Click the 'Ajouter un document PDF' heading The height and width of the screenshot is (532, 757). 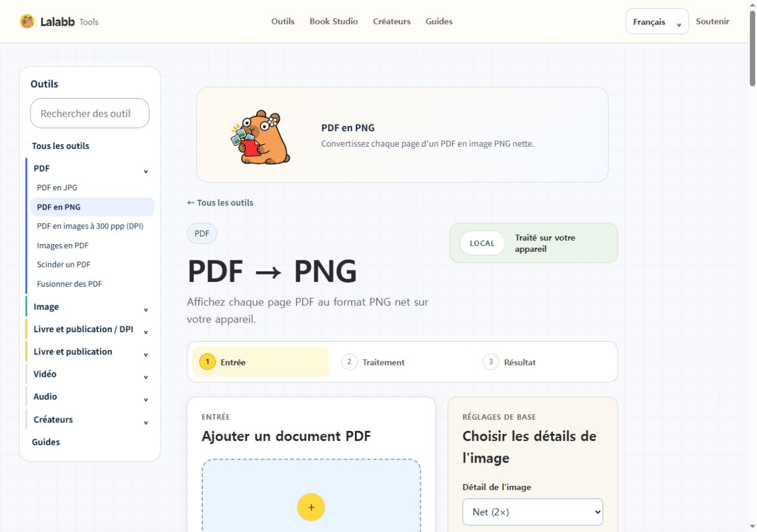pos(286,436)
